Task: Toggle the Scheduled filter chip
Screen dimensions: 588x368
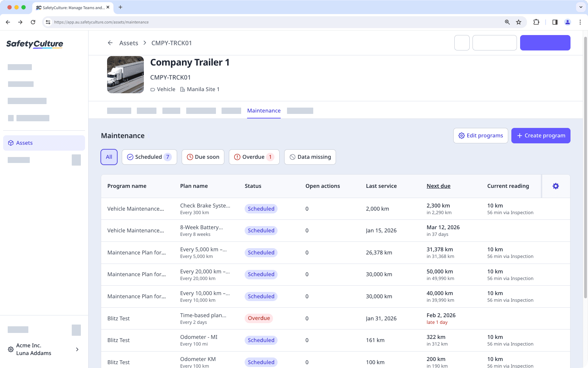Action: click(x=149, y=157)
